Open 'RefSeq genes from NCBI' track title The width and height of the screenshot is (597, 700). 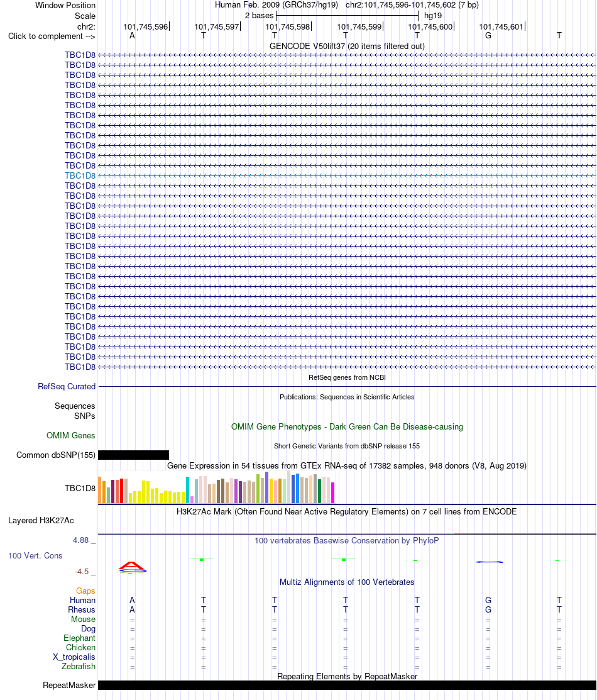point(347,378)
